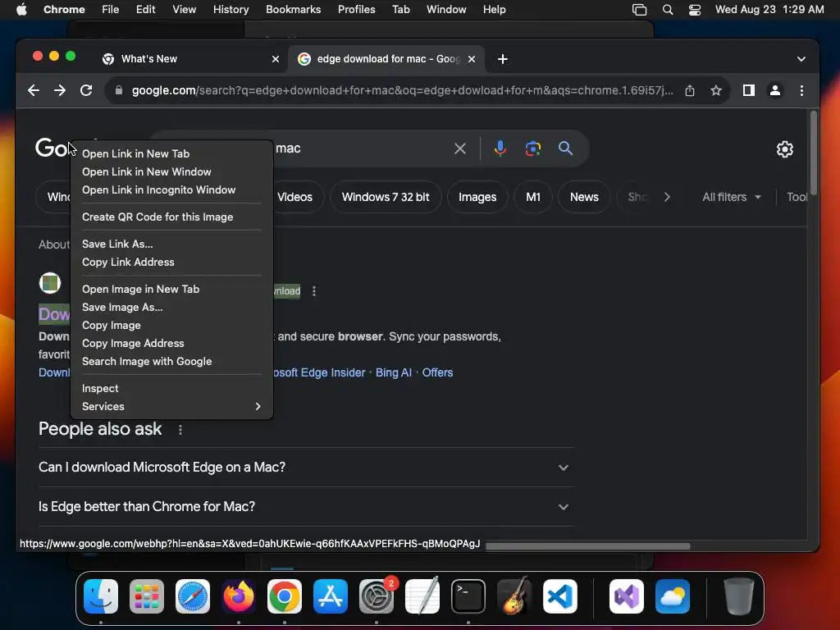Open macOS Control Center icon
The height and width of the screenshot is (630, 840).
694,10
